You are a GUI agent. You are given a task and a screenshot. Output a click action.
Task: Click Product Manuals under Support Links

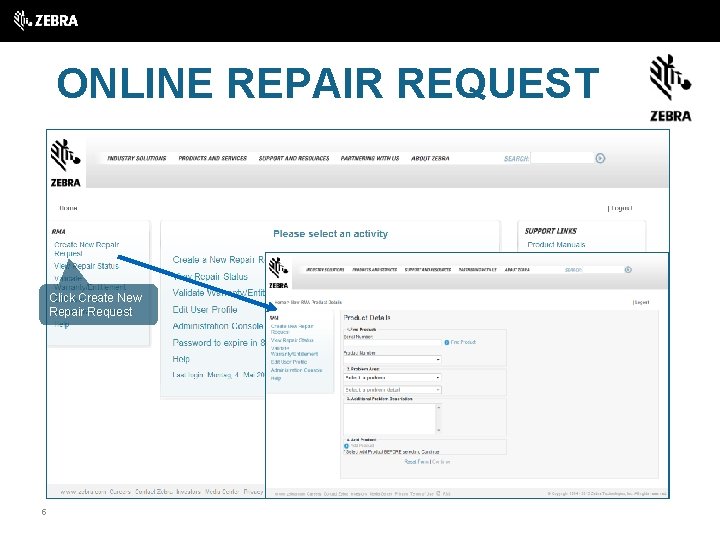click(x=556, y=244)
